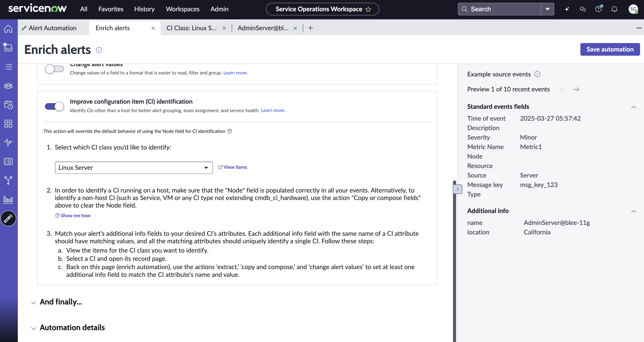This screenshot has height=342, width=644.
Task: Open the Workspaces menu
Action: point(183,9)
